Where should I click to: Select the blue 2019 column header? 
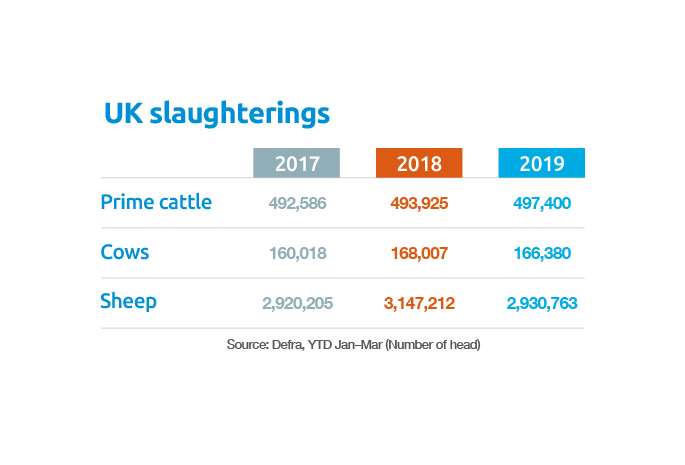tap(541, 164)
